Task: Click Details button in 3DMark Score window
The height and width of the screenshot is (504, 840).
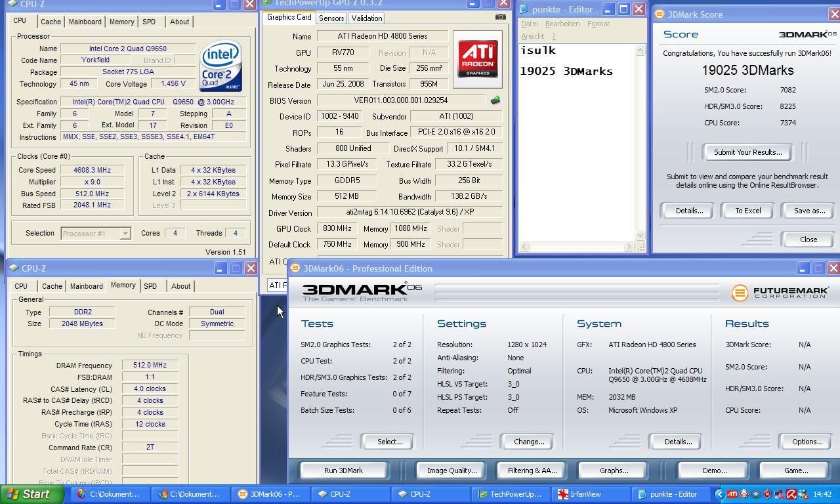Action: (689, 211)
